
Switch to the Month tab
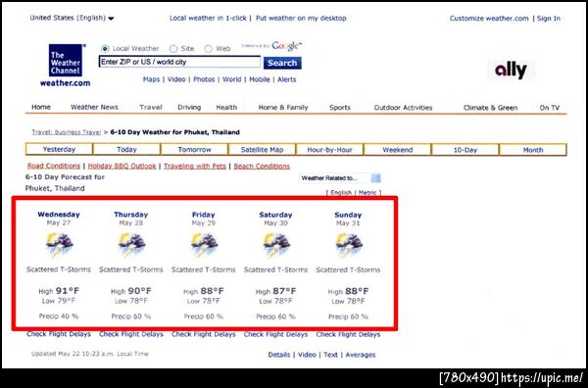coord(533,150)
